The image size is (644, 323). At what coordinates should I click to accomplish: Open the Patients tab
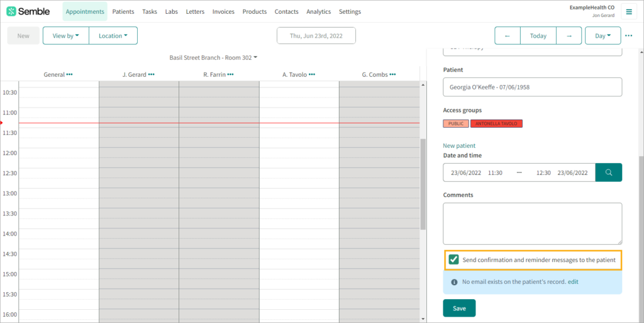pos(123,11)
